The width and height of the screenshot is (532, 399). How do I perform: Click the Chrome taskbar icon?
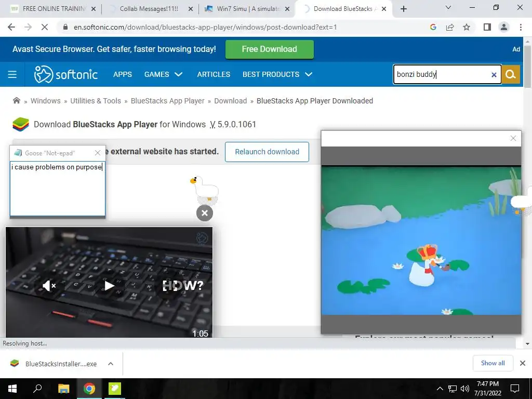(89, 389)
